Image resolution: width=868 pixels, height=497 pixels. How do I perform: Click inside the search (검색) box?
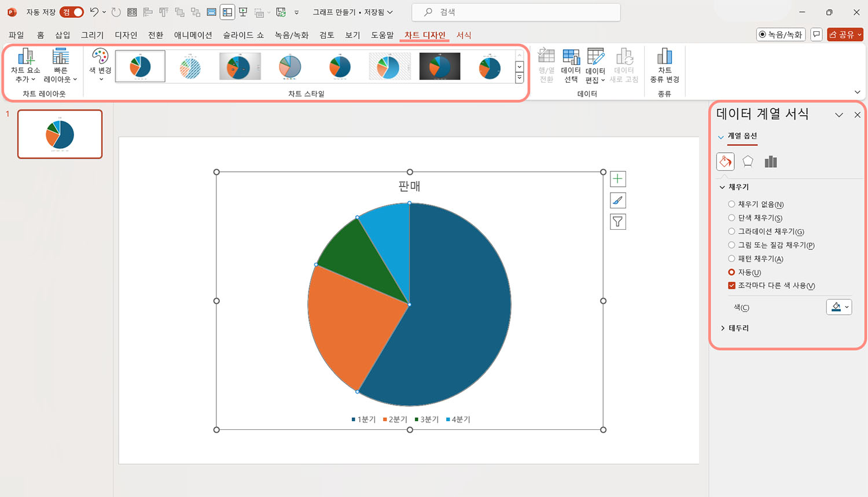516,12
